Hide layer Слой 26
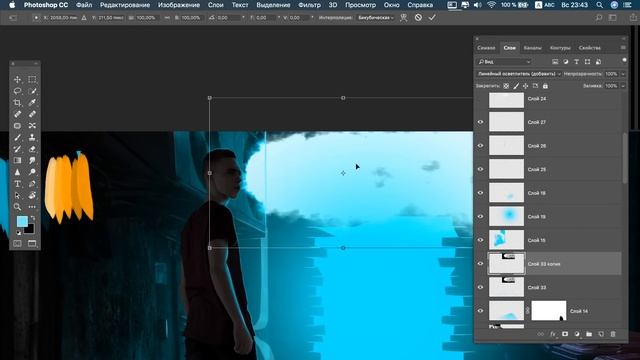640x360 pixels. (x=480, y=146)
